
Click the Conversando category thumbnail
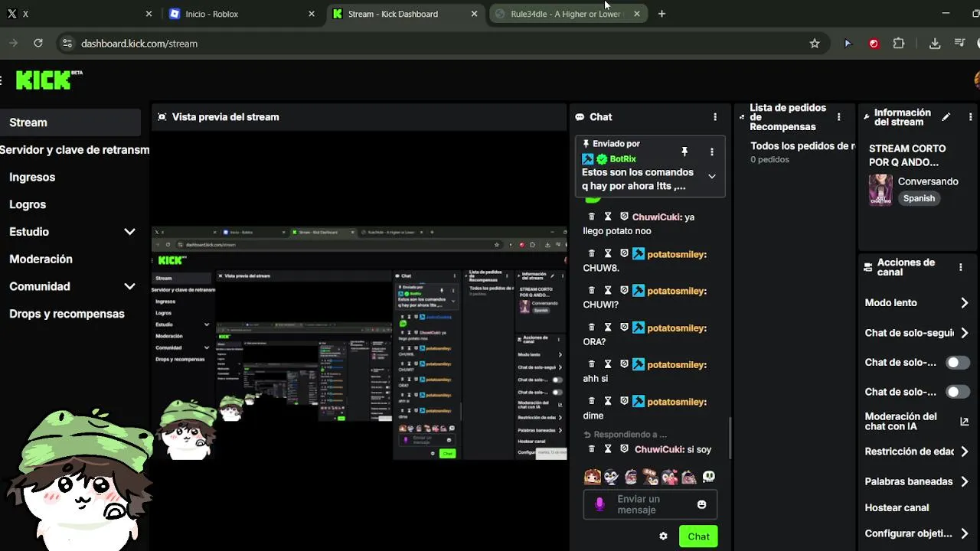coord(880,190)
